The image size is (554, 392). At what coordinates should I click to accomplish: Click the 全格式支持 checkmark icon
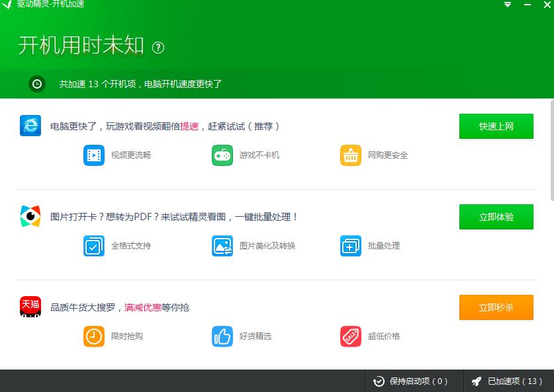[94, 246]
